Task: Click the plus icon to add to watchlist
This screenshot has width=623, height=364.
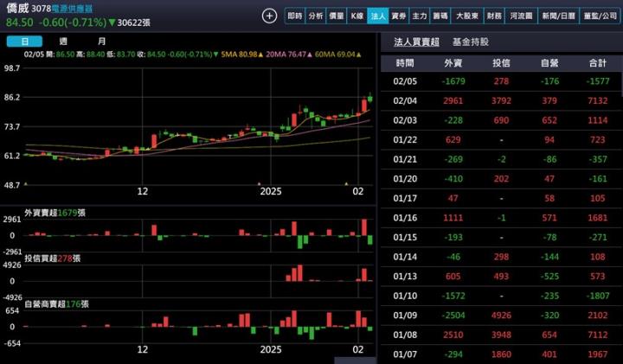Action: click(x=269, y=16)
